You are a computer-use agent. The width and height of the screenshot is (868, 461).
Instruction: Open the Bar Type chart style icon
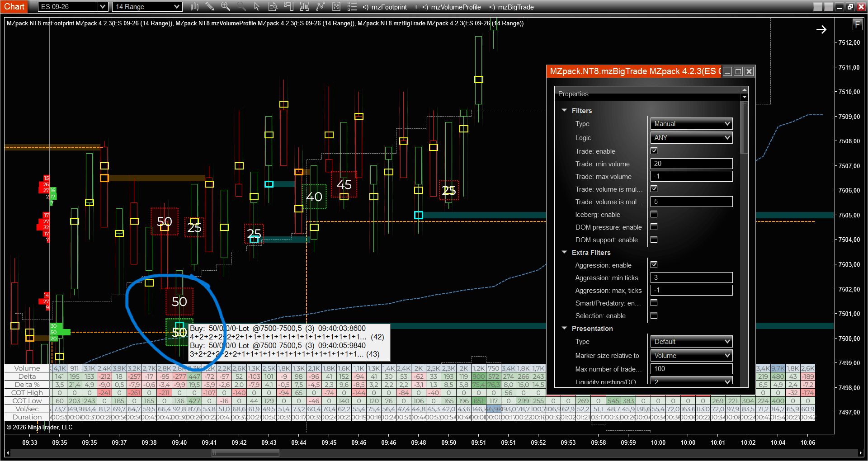coord(195,7)
